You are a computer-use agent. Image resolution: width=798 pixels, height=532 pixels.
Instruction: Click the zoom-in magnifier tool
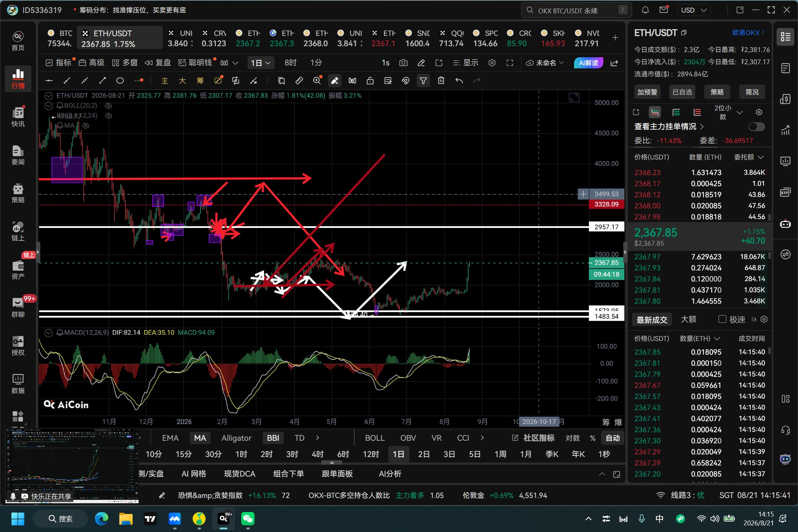tap(317, 81)
